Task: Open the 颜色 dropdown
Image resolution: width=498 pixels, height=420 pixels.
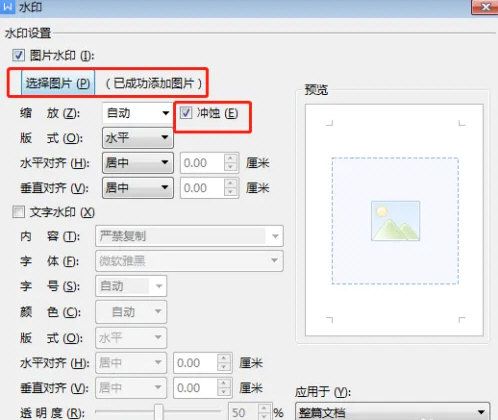Action: (x=131, y=312)
